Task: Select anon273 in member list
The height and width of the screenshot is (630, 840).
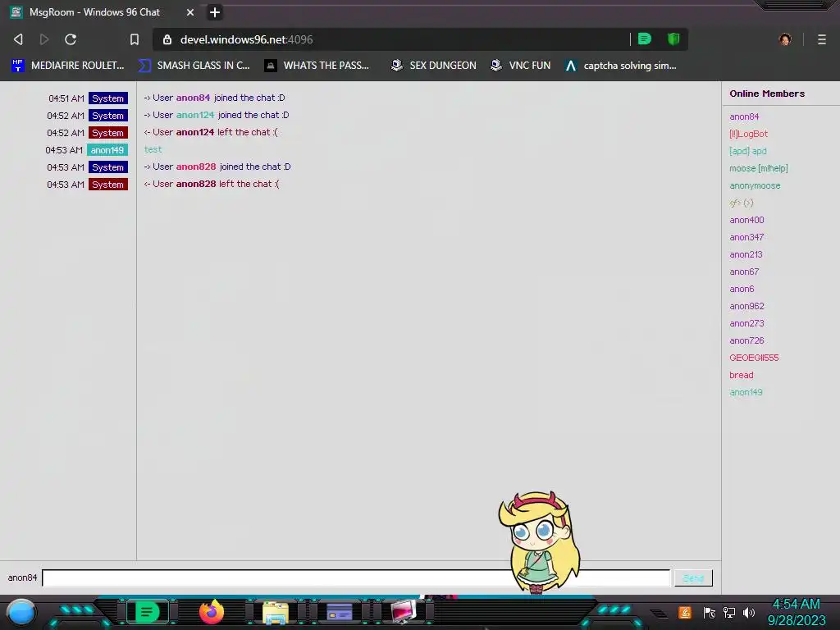Action: [746, 323]
